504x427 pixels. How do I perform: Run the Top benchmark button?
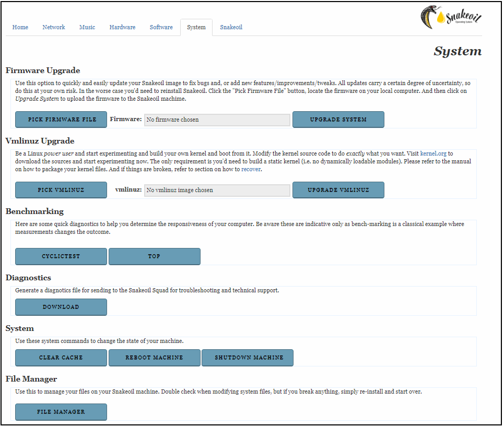154,256
